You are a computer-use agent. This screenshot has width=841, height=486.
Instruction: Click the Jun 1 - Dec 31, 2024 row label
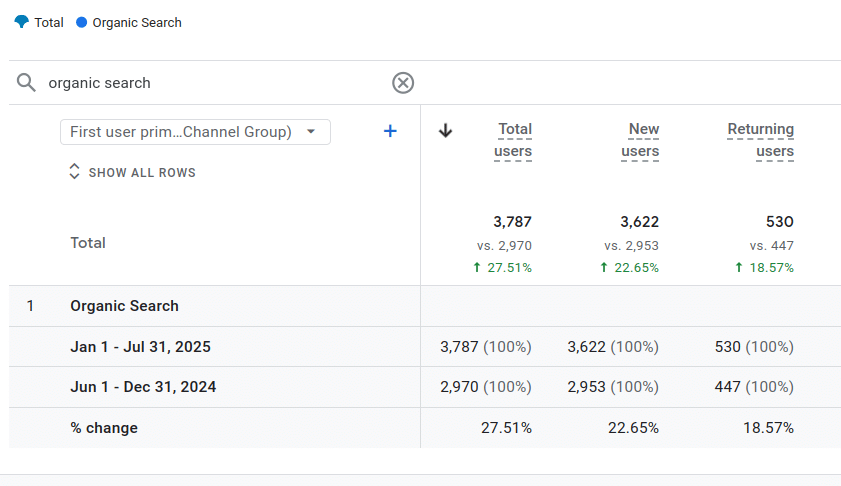pos(143,387)
